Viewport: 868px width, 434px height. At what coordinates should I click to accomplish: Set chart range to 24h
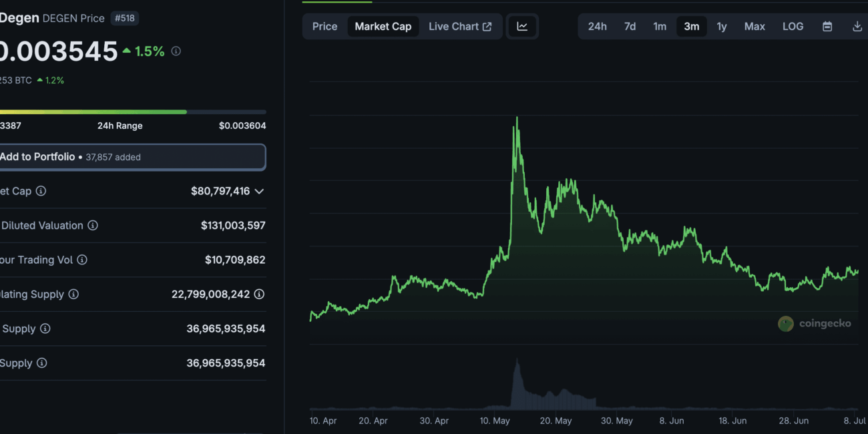tap(598, 27)
